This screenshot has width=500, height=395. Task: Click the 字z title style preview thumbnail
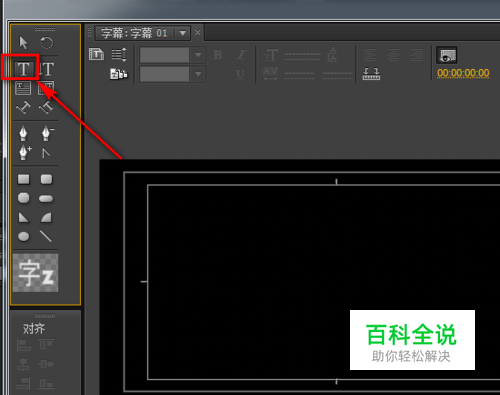(x=35, y=273)
